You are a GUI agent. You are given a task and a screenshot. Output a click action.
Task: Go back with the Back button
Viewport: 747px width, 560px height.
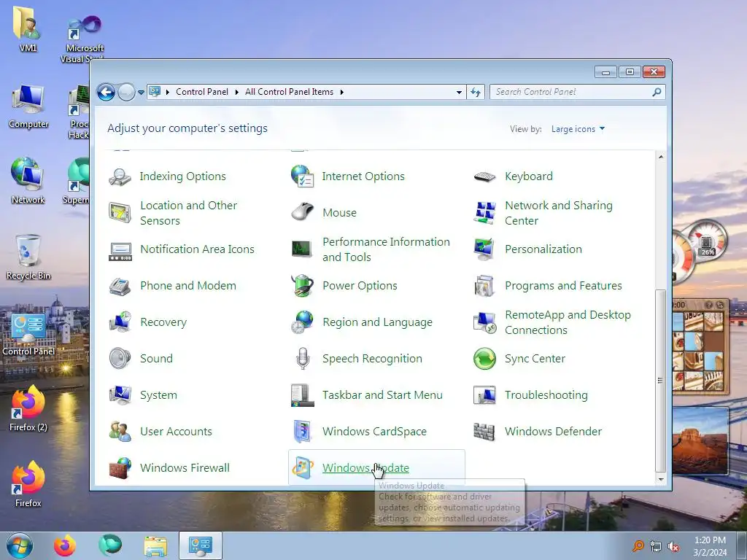click(106, 92)
